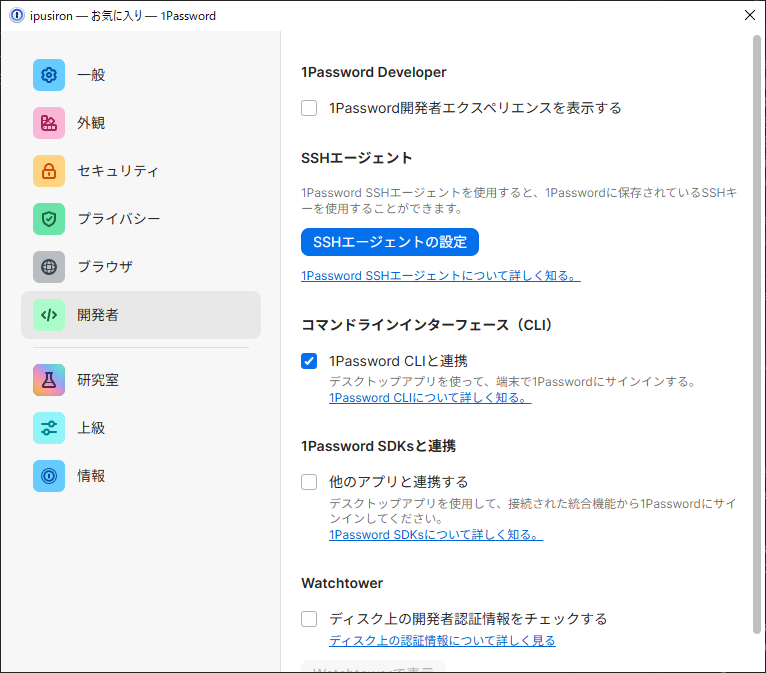766x673 pixels.
Task: Click the blue 情報 about icon
Action: point(49,476)
